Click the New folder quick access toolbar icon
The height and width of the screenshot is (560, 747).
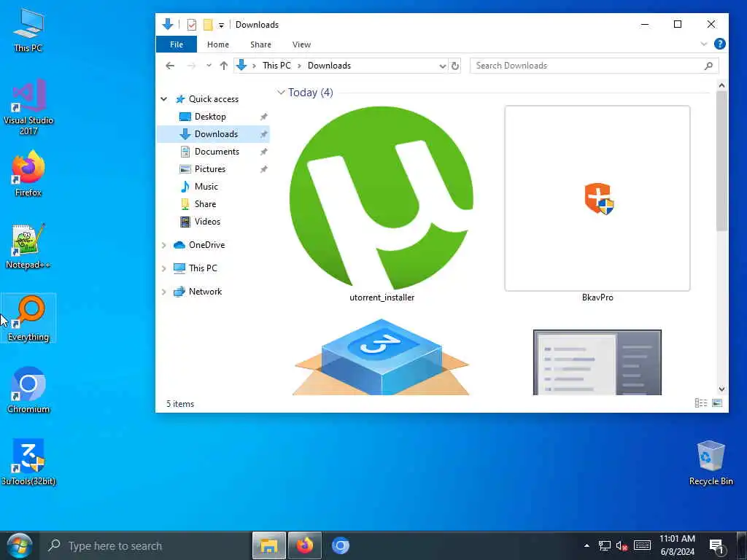(x=208, y=24)
